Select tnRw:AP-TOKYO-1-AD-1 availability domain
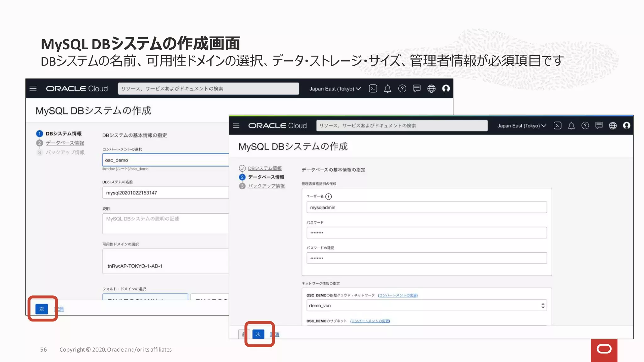 click(166, 262)
